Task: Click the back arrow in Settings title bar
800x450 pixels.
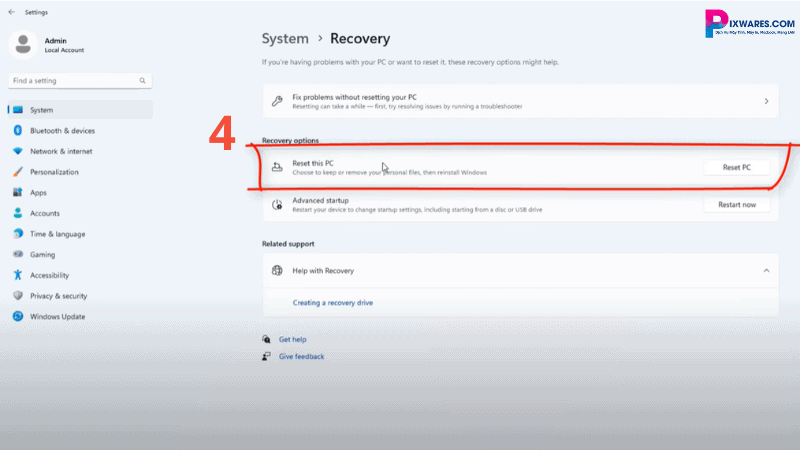Action: click(11, 13)
